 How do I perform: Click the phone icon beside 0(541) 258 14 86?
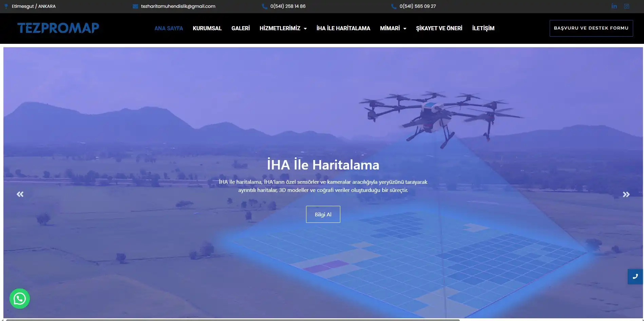[264, 6]
